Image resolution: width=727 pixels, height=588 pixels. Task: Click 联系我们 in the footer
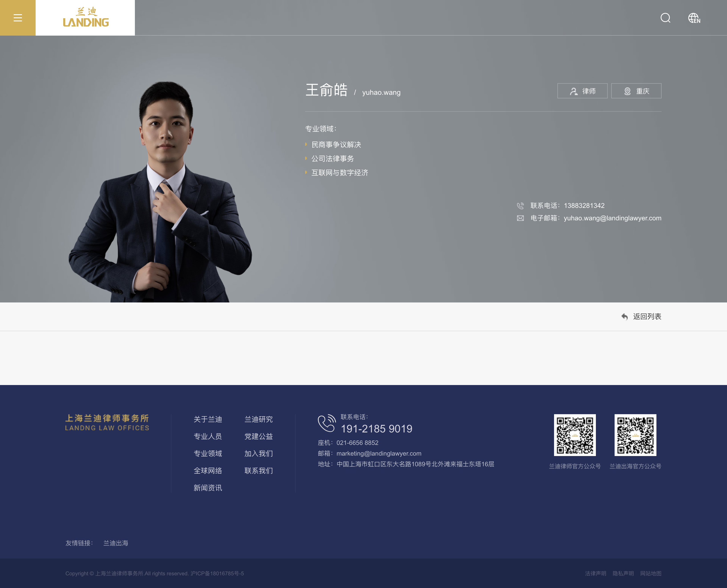pos(258,470)
